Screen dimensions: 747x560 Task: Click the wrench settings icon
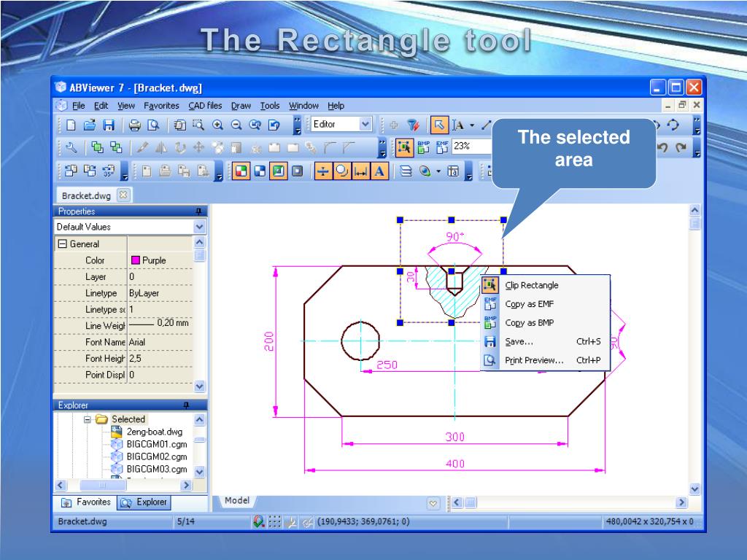71,147
